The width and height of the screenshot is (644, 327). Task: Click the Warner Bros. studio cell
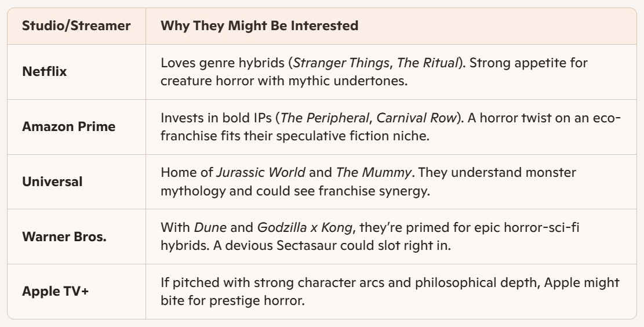(64, 237)
